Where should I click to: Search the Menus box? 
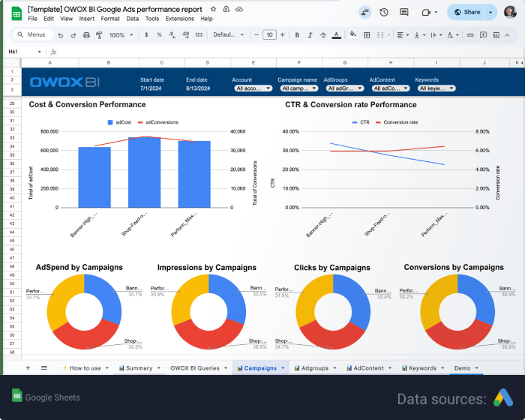(x=33, y=34)
